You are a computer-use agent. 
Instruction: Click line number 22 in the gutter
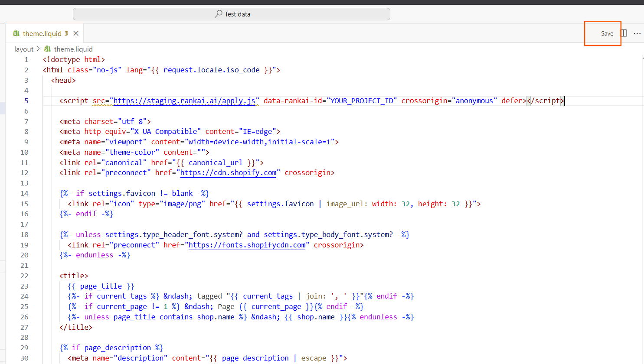click(24, 276)
